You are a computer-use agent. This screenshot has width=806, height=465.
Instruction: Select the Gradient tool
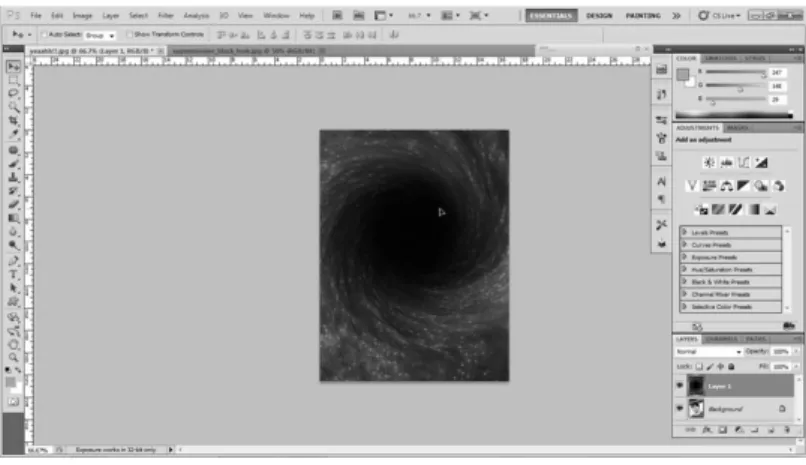[x=13, y=218]
